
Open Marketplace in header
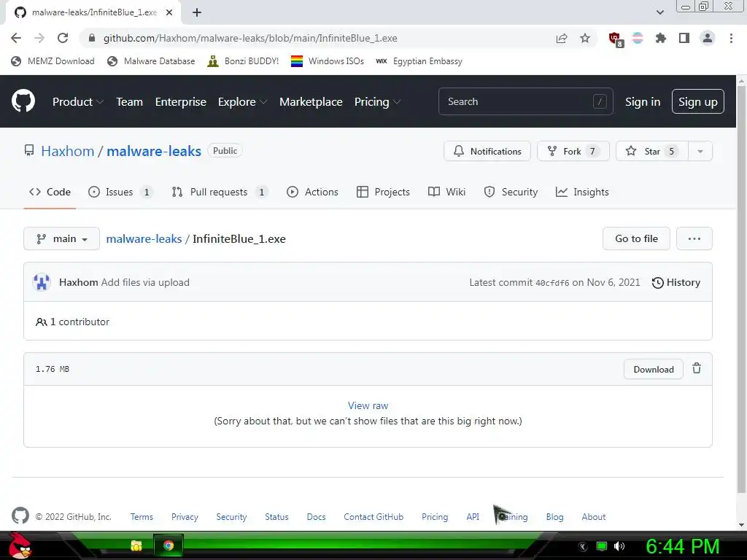pyautogui.click(x=311, y=102)
